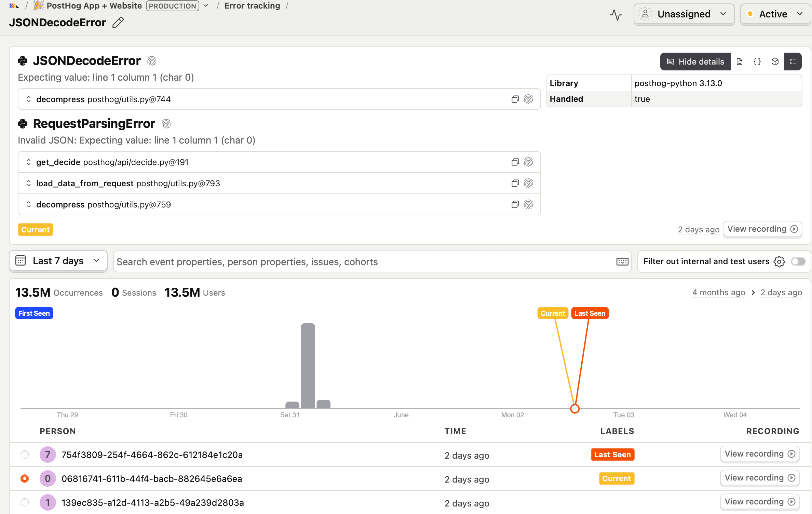Click the Python icon beside JSONDecodeError
Image resolution: width=812 pixels, height=514 pixels.
[x=23, y=61]
